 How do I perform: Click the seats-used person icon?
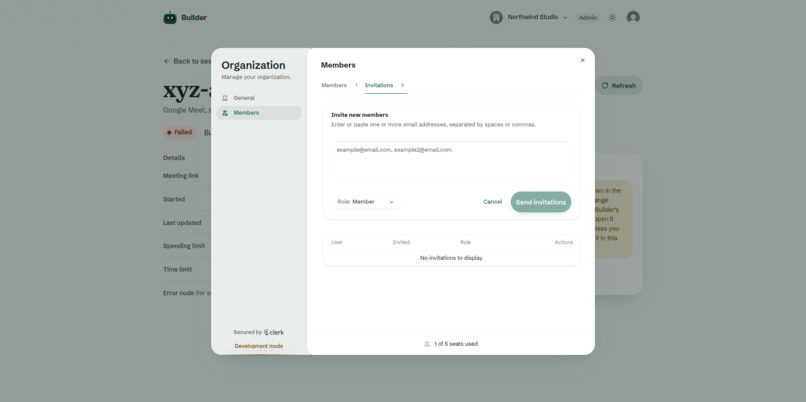point(427,344)
